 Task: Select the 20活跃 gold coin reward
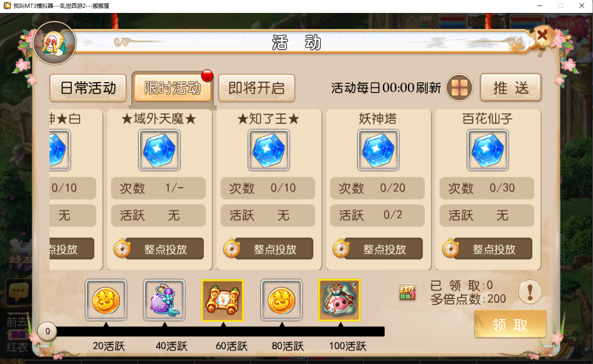[106, 300]
